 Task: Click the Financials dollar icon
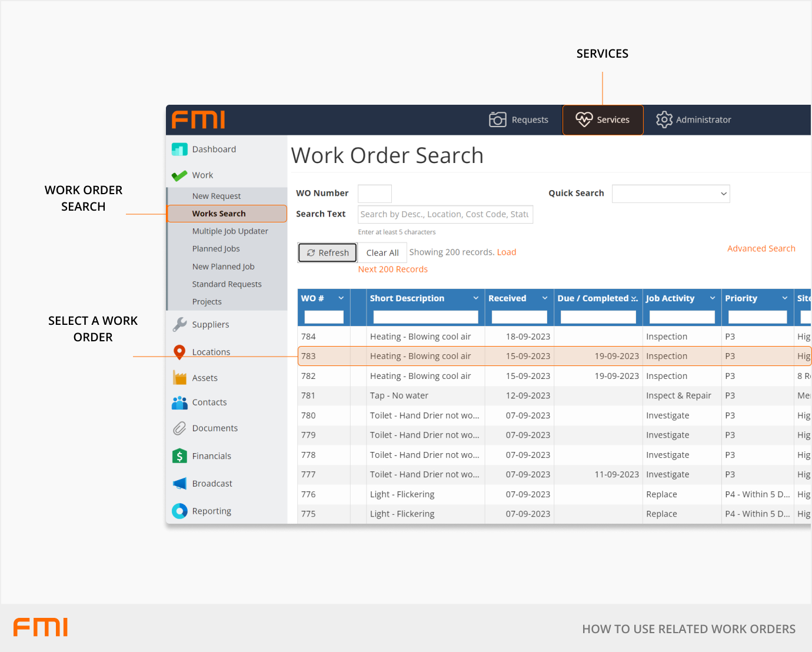[x=179, y=456]
